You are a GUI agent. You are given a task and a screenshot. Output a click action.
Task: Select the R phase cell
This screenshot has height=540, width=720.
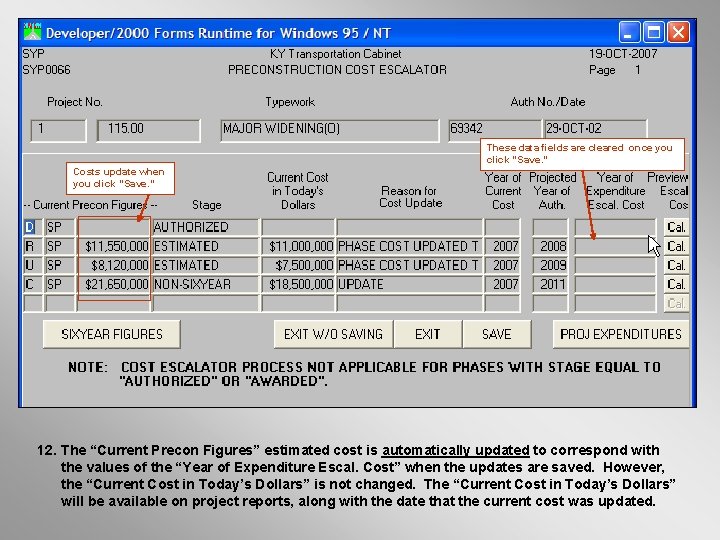33,247
